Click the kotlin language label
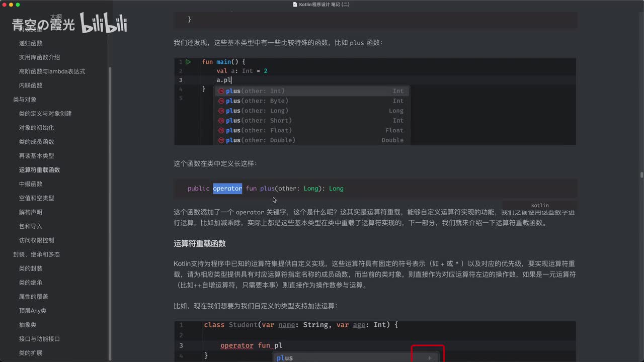 pyautogui.click(x=540, y=206)
